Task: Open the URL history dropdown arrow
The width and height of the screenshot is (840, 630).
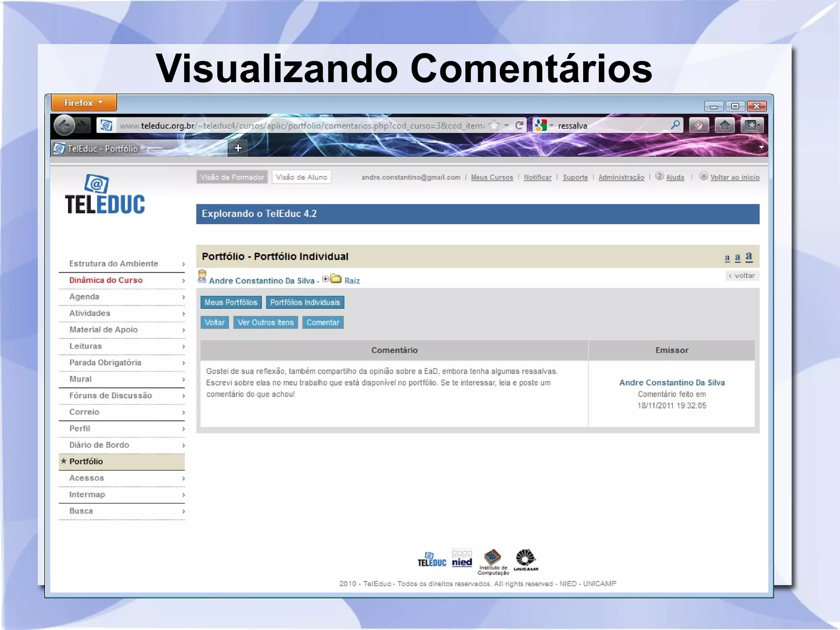Action: [x=507, y=126]
